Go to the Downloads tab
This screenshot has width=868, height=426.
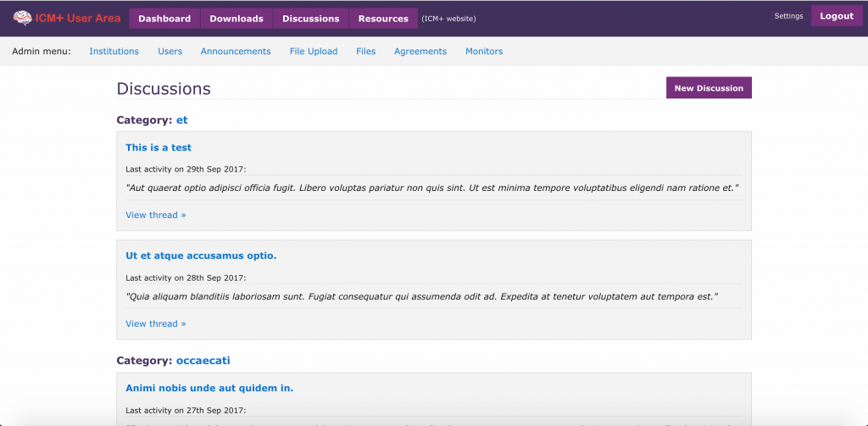(x=236, y=18)
